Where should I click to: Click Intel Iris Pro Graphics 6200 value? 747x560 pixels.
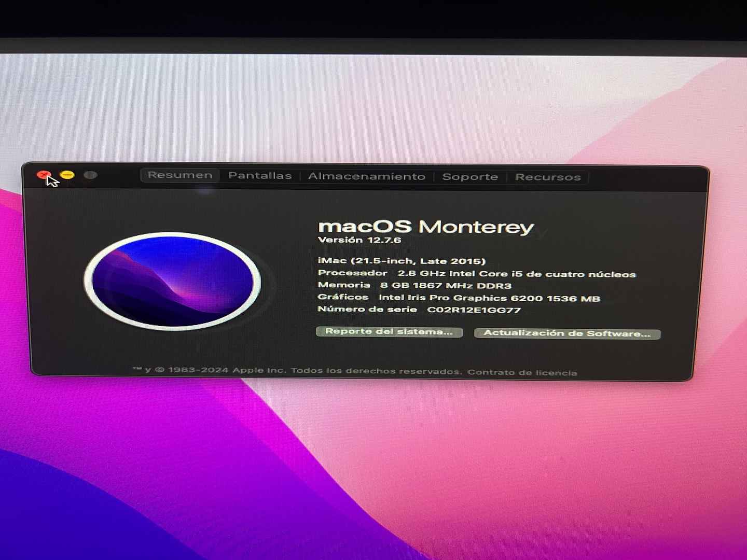click(x=489, y=298)
